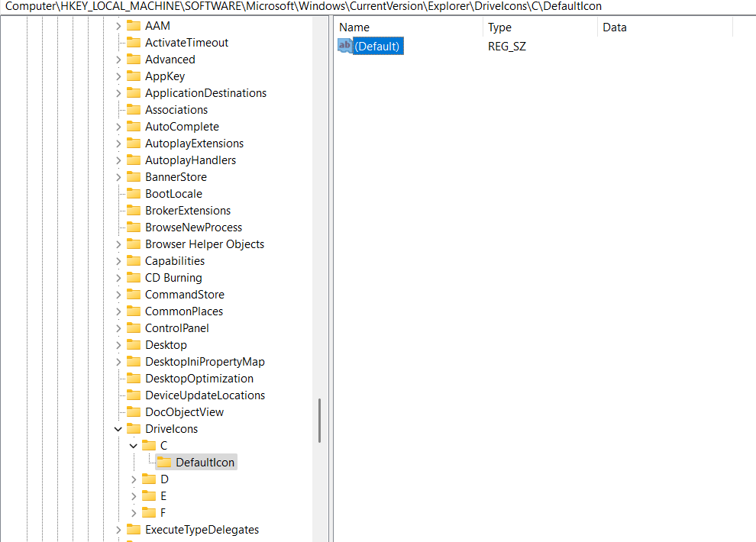This screenshot has height=542, width=756.
Task: Expand the CommonPlaces key
Action: (118, 311)
